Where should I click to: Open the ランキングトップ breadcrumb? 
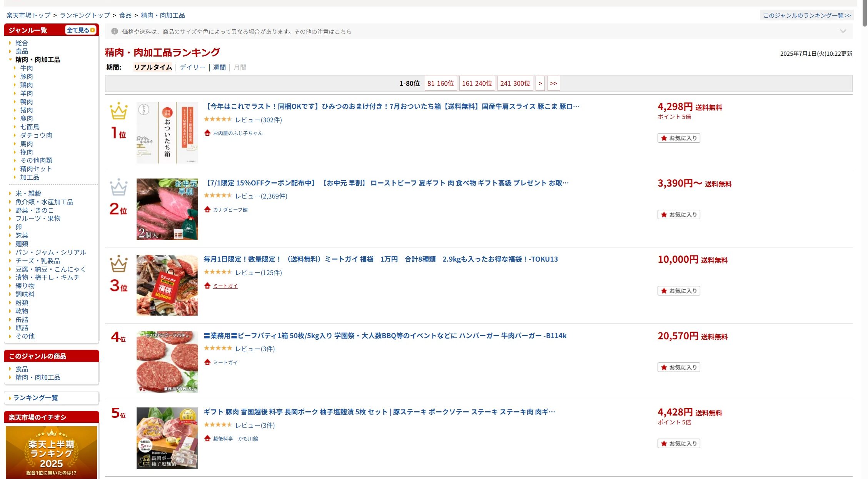85,15
